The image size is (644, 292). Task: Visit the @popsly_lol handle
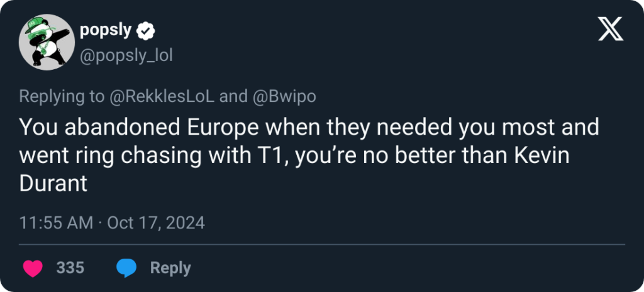(126, 55)
